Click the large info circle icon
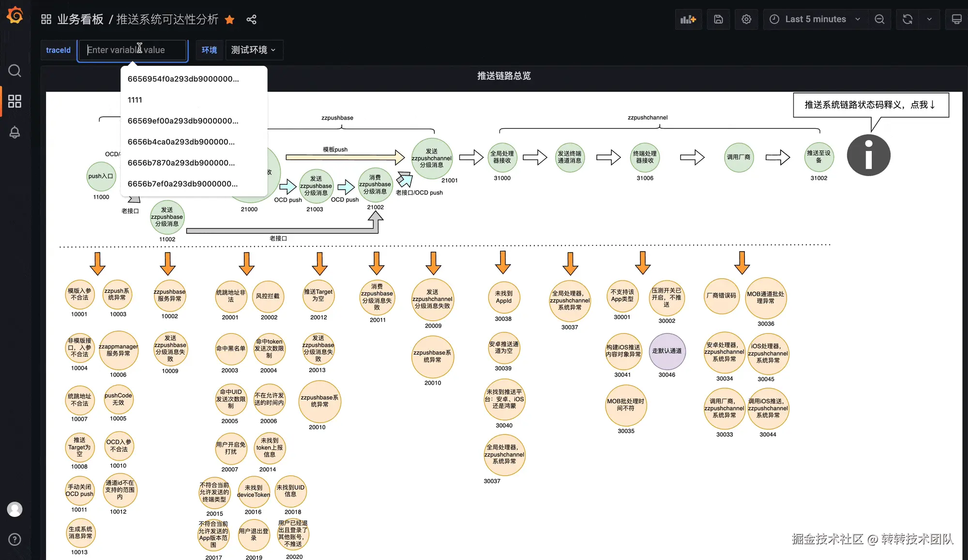This screenshot has height=560, width=968. [868, 155]
